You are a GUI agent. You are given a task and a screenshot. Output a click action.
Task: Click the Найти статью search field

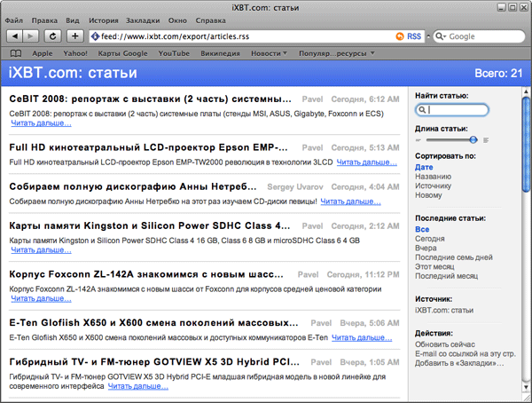452,109
